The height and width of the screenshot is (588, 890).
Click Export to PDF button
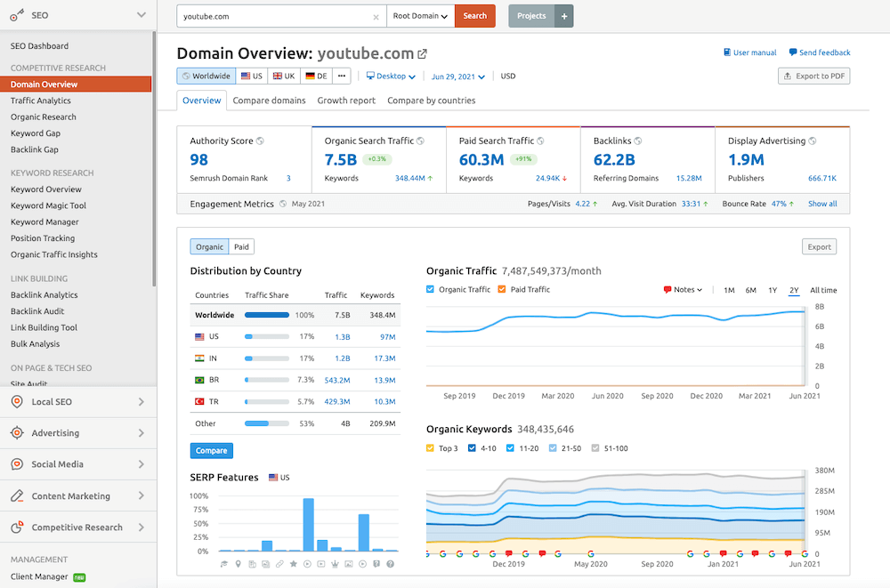[814, 76]
